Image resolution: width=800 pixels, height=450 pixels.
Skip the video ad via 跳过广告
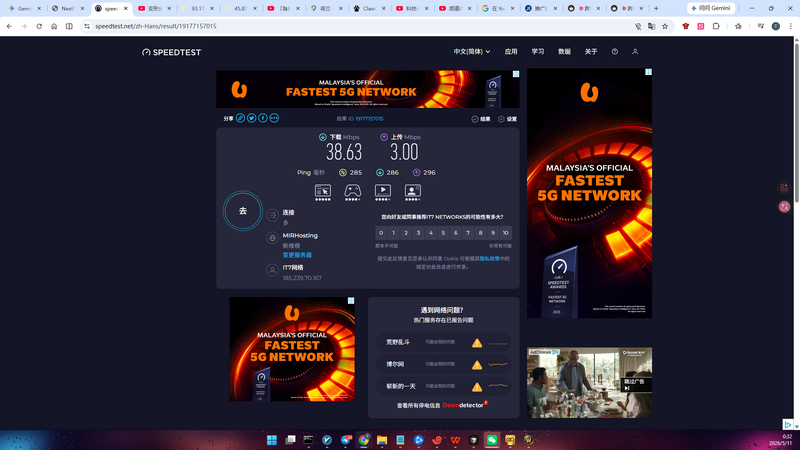click(x=636, y=384)
